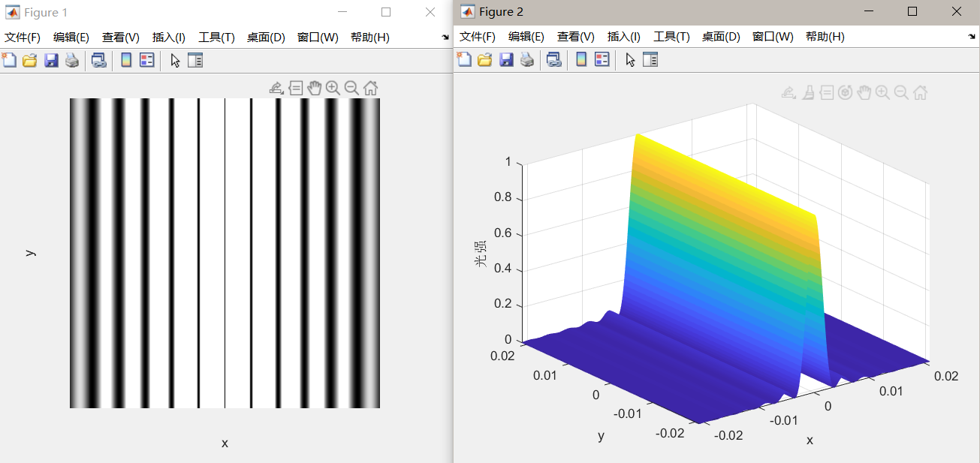This screenshot has width=980, height=463.
Task: Enable zoom out on Figure 1 axes
Action: coord(351,89)
